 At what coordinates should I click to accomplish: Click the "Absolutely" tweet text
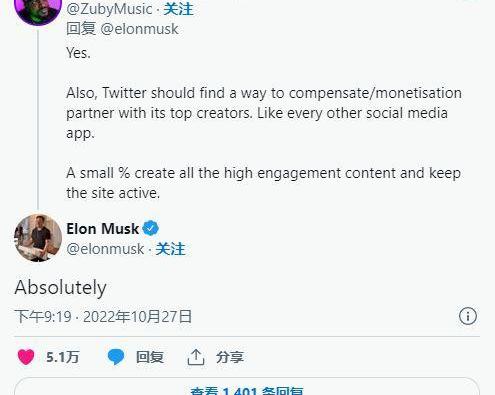coord(61,287)
